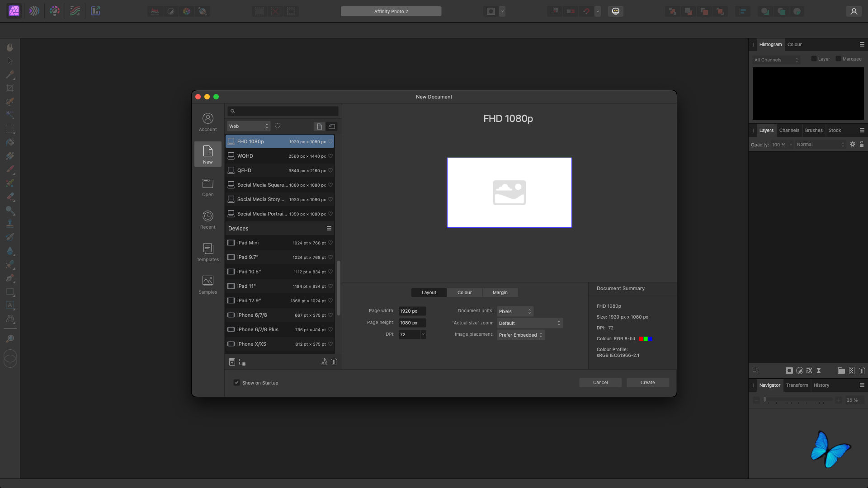This screenshot has height=488, width=868.
Task: Click the Recent documents sidebar icon
Action: click(x=208, y=220)
